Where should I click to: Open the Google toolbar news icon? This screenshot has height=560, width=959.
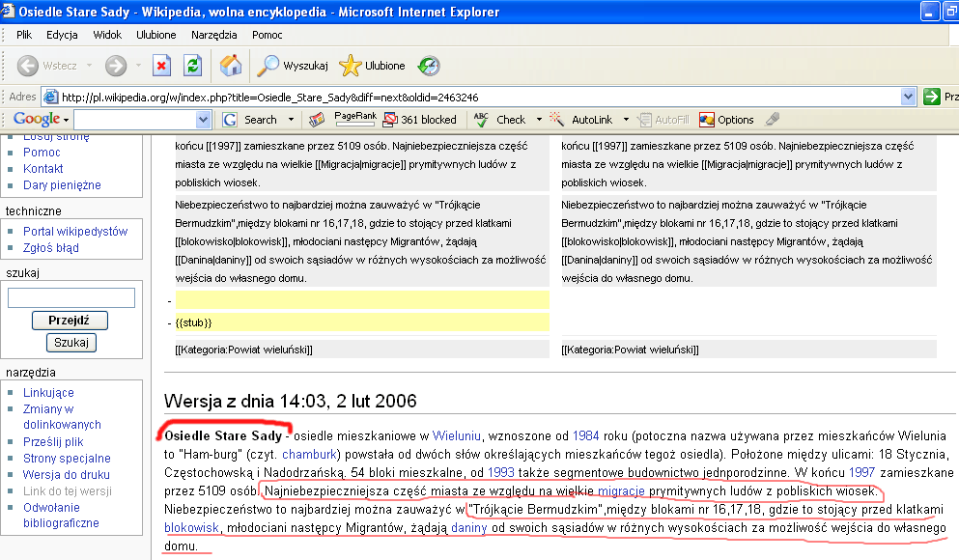316,120
